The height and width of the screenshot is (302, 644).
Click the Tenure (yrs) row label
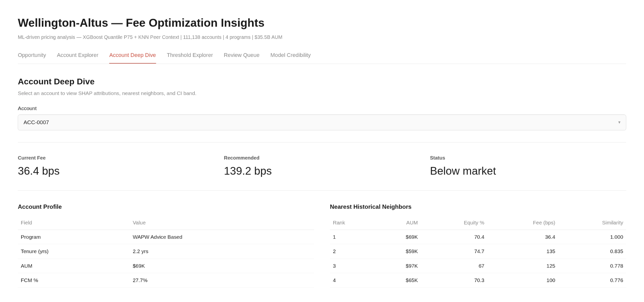point(34,252)
